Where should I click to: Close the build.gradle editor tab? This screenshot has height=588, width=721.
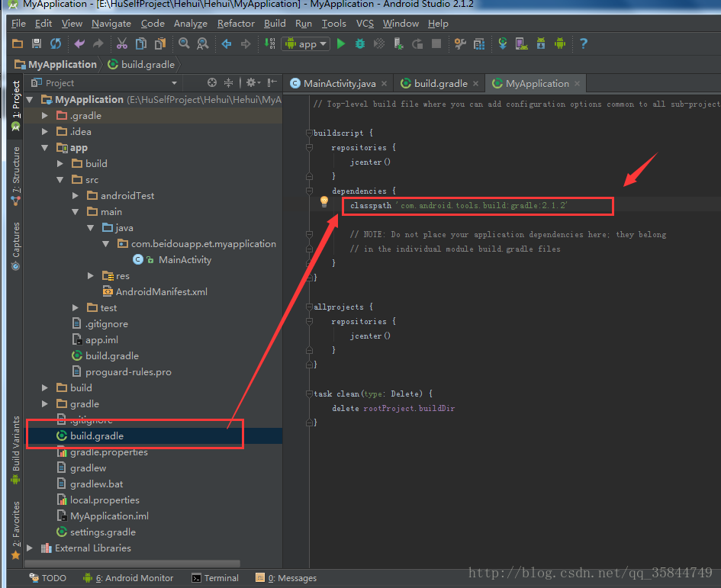point(475,84)
